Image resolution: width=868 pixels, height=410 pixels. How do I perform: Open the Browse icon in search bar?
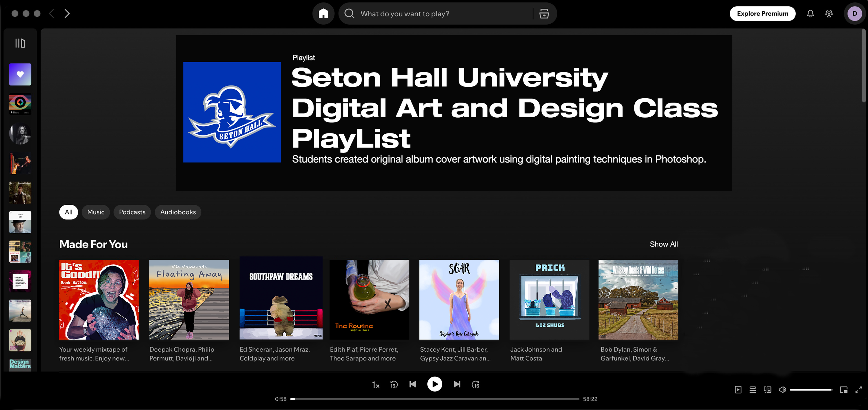coord(544,14)
